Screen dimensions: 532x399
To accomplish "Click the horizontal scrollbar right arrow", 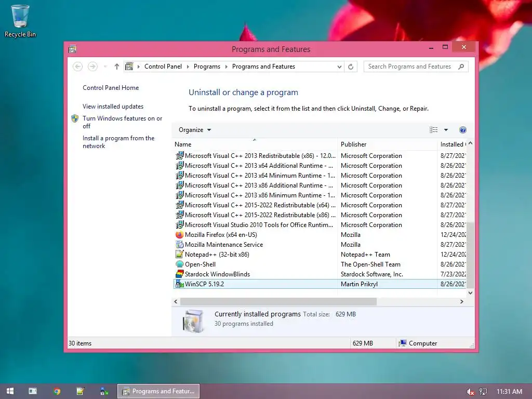I will (462, 301).
